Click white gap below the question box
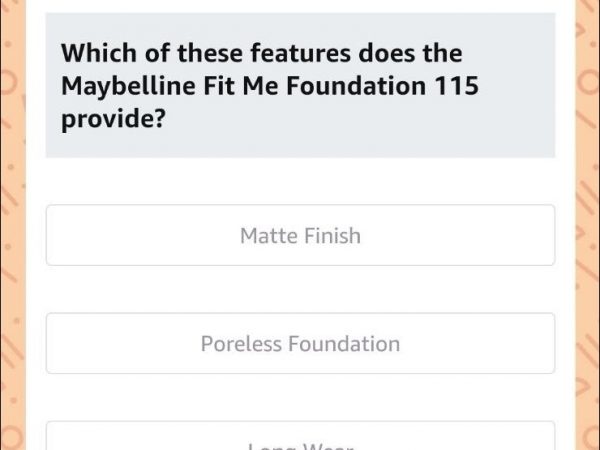Viewport: 600px width, 450px height. coord(300,180)
